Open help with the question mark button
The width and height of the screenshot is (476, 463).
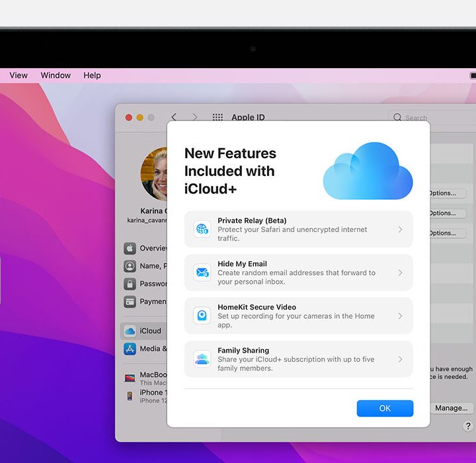point(468,426)
